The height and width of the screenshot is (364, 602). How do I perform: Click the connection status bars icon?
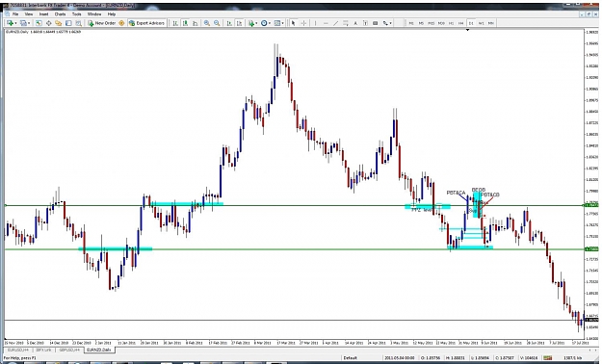[548, 358]
